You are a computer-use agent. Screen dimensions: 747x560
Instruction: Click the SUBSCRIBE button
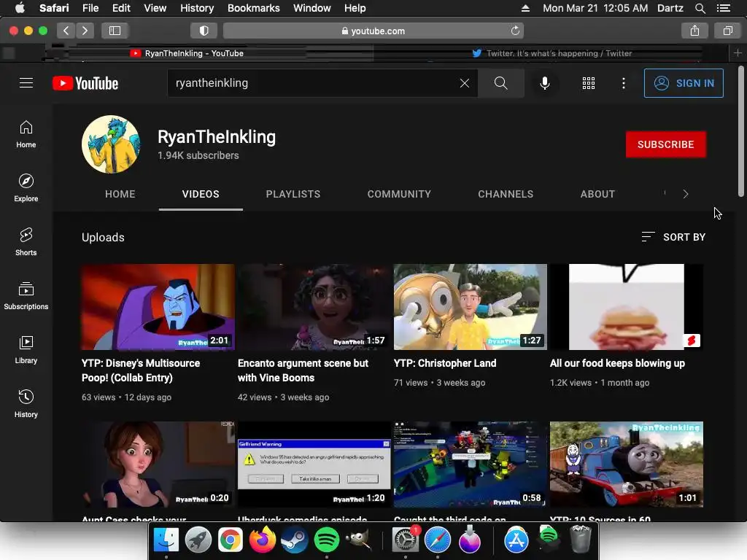[665, 144]
